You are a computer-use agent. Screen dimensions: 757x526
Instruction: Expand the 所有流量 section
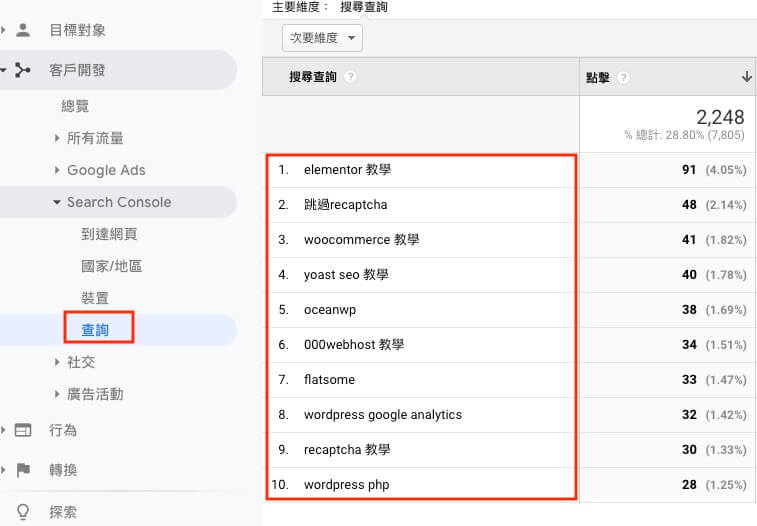(57, 138)
